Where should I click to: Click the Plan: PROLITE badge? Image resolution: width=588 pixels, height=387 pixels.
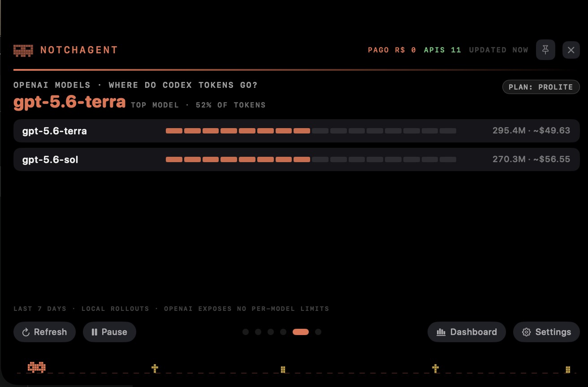tap(541, 87)
